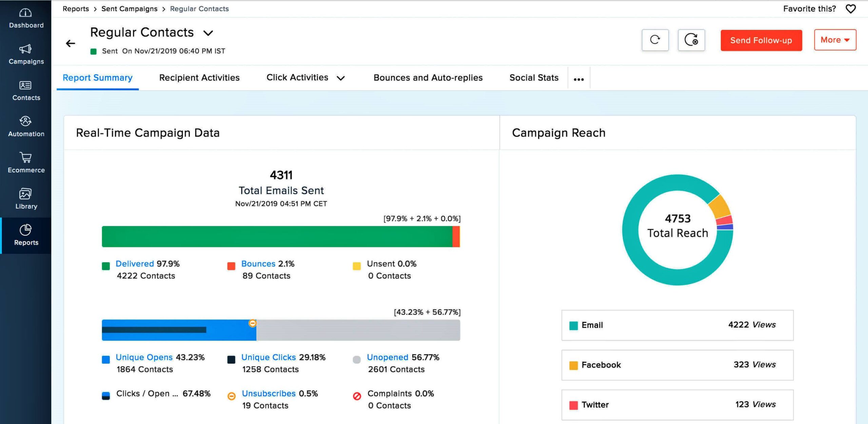
Task: Click the back arrow next to Regular Contacts
Action: coord(71,43)
